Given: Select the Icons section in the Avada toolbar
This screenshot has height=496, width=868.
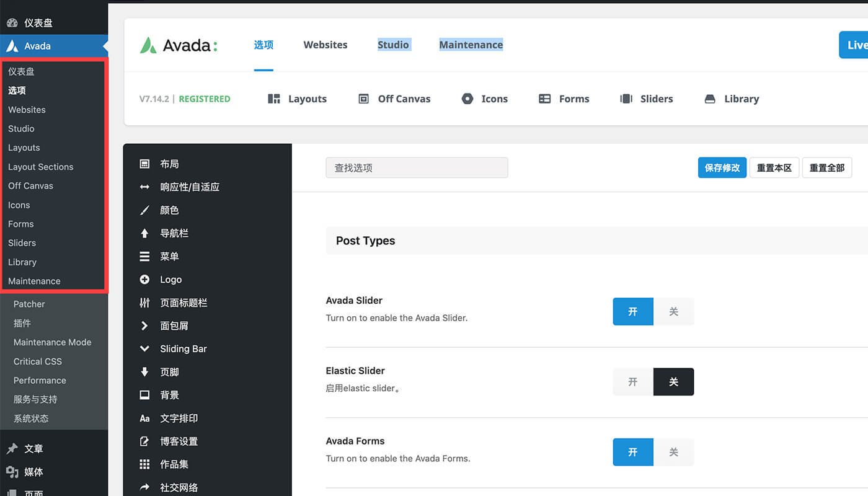Looking at the screenshot, I should click(484, 99).
